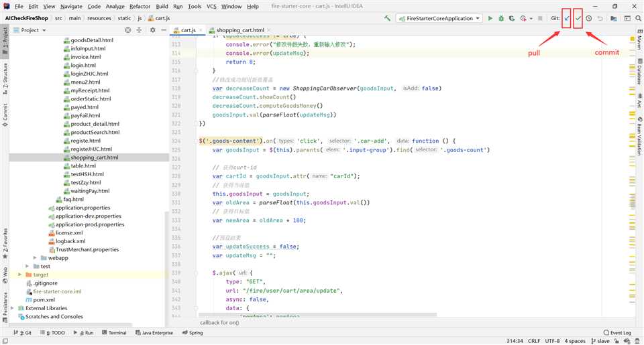Viewport: 644px width, 345px height.
Task: Run with Coverage icon in toolbar
Action: pos(512,18)
